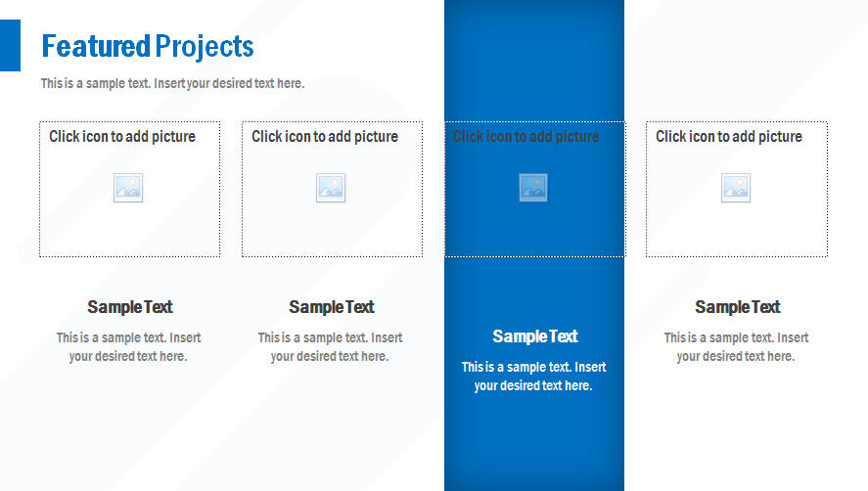Select the description text under the first heading
Screen dimensions: 868x491
128,347
